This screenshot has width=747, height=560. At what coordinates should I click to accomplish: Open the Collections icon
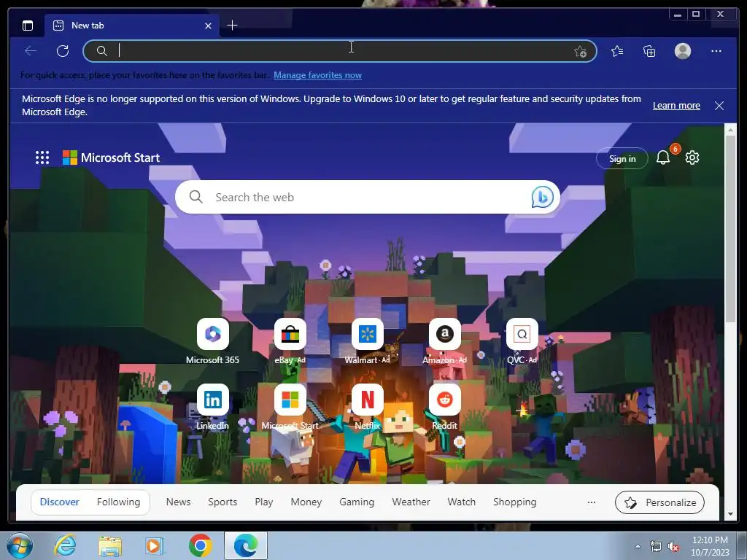pyautogui.click(x=649, y=51)
